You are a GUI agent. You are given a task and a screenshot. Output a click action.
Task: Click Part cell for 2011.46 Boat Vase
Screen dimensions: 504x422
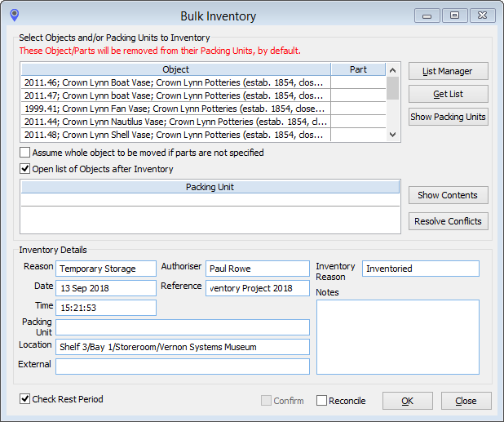358,82
